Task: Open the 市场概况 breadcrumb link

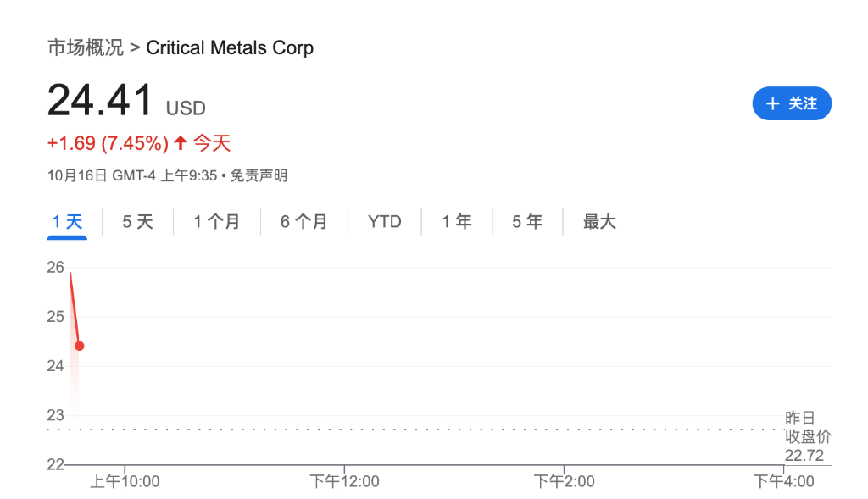Action: click(85, 47)
